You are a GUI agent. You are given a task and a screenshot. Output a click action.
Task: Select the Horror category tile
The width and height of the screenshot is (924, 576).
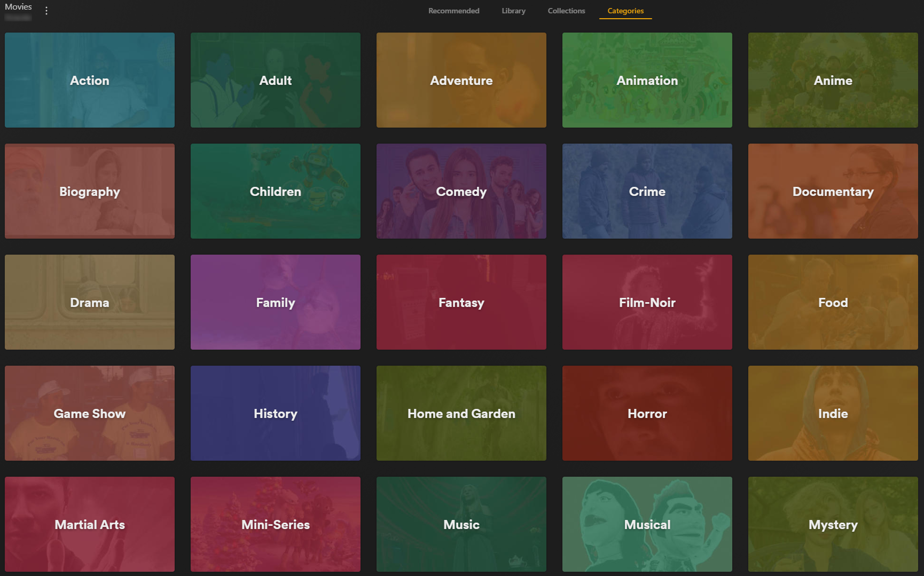click(x=647, y=413)
